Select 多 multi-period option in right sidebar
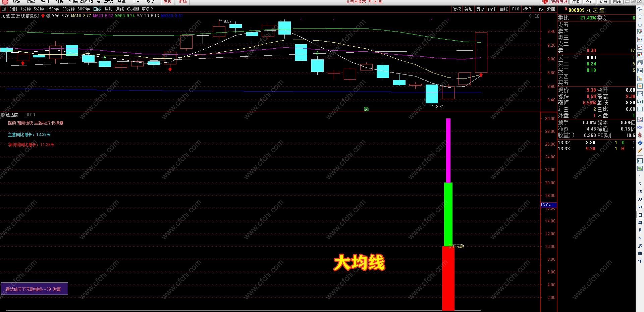Viewport: 644px width, 312px height. [640, 246]
